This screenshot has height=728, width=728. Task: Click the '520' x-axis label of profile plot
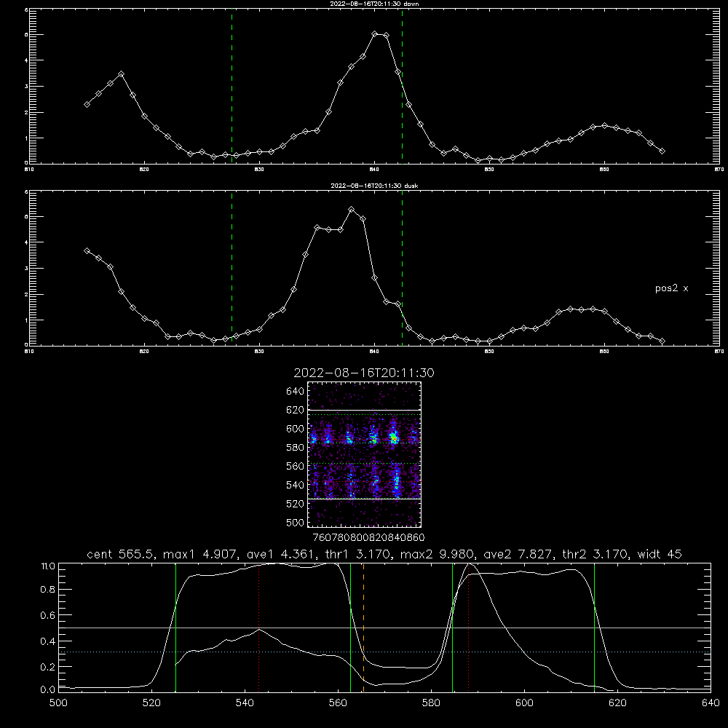coord(152,703)
